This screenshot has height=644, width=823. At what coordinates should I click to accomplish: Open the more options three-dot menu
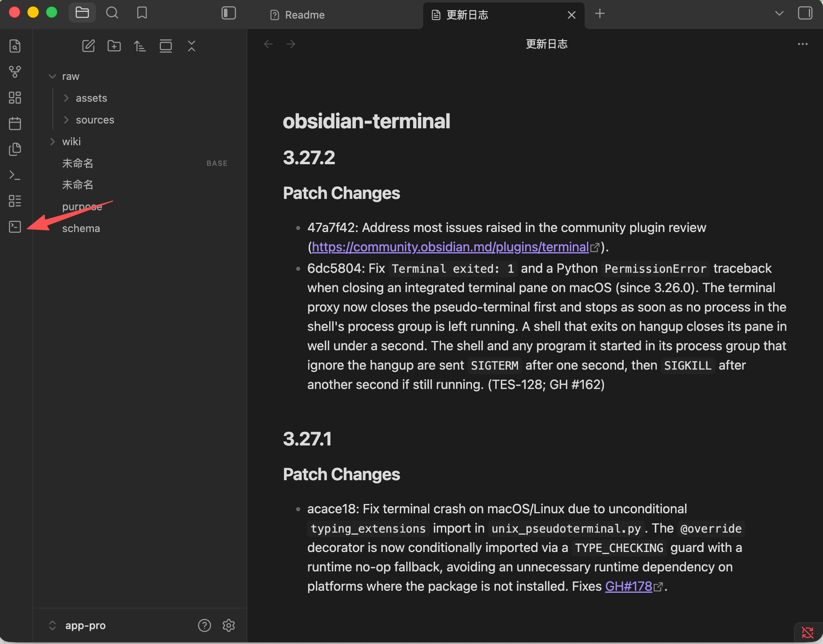click(x=803, y=44)
